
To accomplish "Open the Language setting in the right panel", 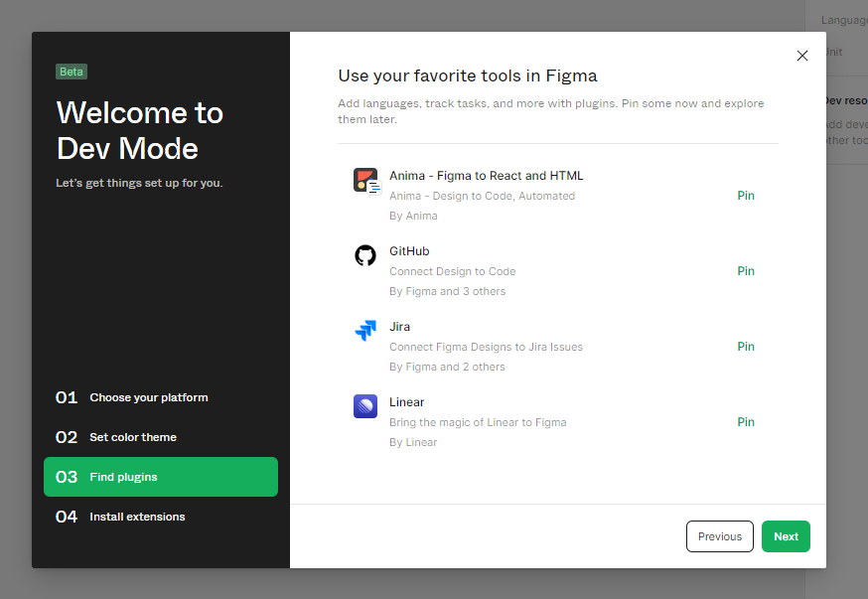I will click(842, 19).
